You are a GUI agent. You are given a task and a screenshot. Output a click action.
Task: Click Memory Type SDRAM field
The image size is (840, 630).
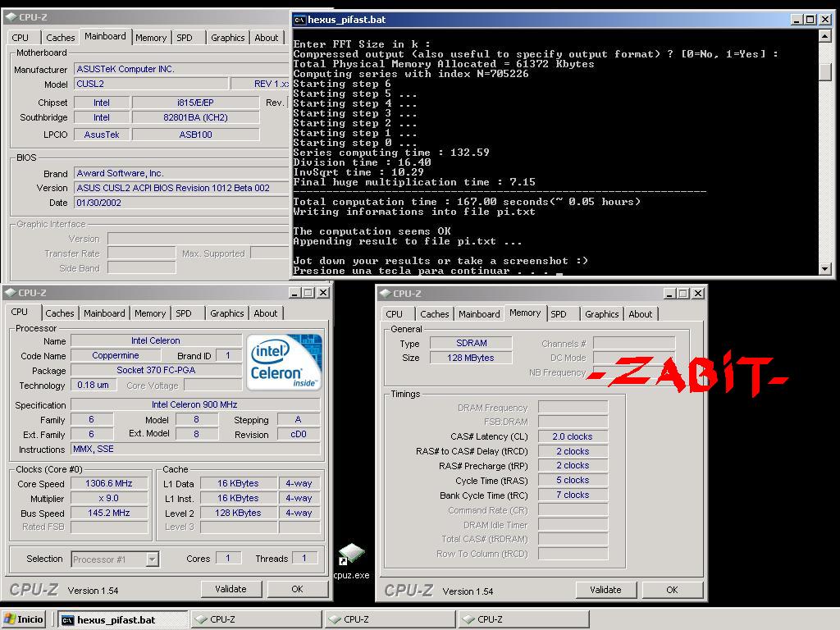(471, 343)
